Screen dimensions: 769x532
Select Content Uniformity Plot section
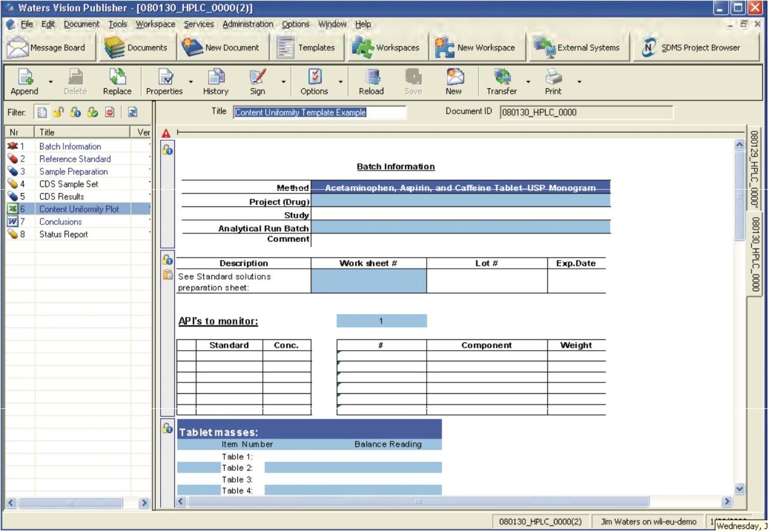[x=79, y=210]
